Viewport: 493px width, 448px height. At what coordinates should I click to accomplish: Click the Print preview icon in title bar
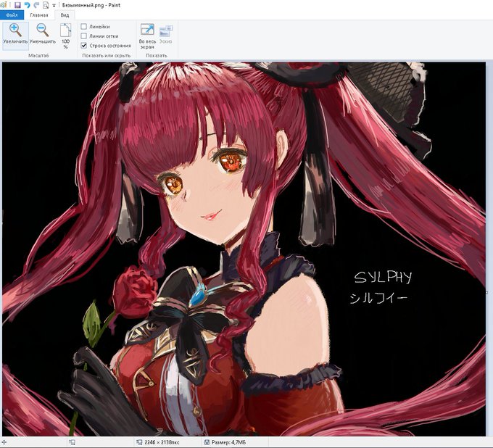46,5
